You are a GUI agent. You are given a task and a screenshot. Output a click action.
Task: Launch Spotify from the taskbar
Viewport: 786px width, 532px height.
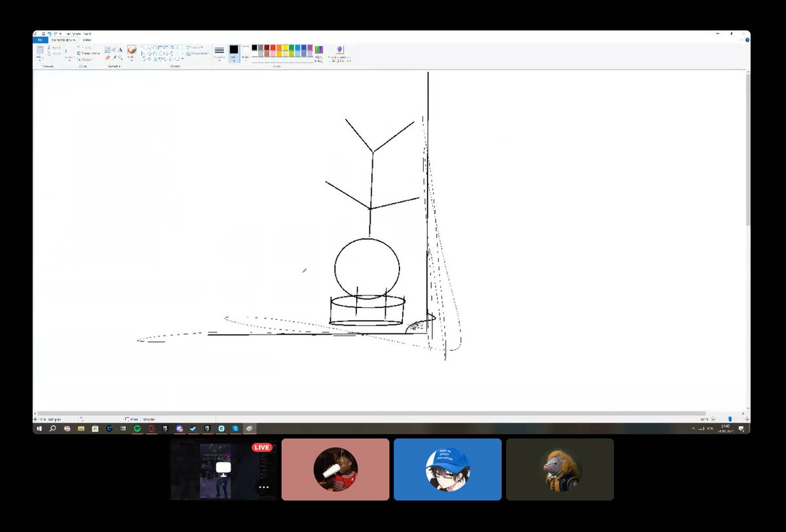click(x=136, y=428)
